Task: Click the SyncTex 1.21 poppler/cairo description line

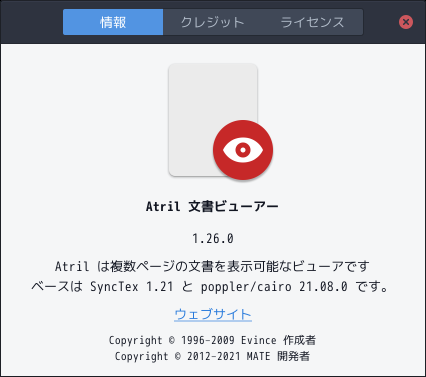Action: [210, 287]
